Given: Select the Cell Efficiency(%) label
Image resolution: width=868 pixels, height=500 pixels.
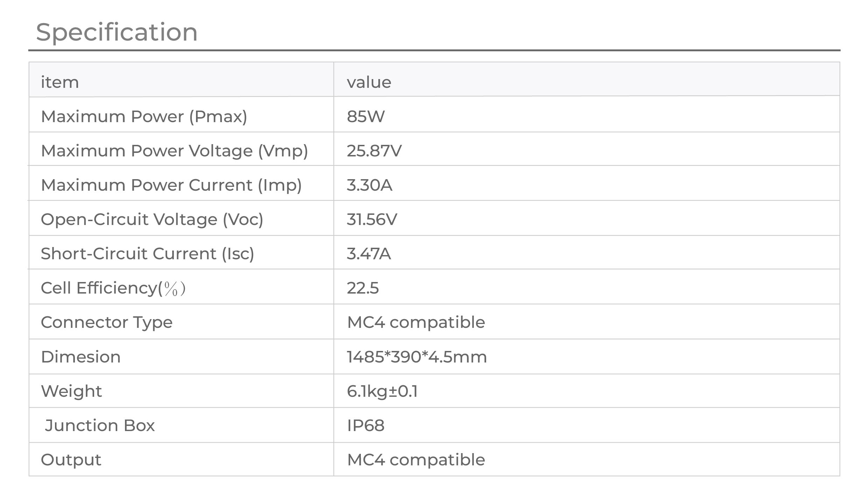Looking at the screenshot, I should (113, 288).
